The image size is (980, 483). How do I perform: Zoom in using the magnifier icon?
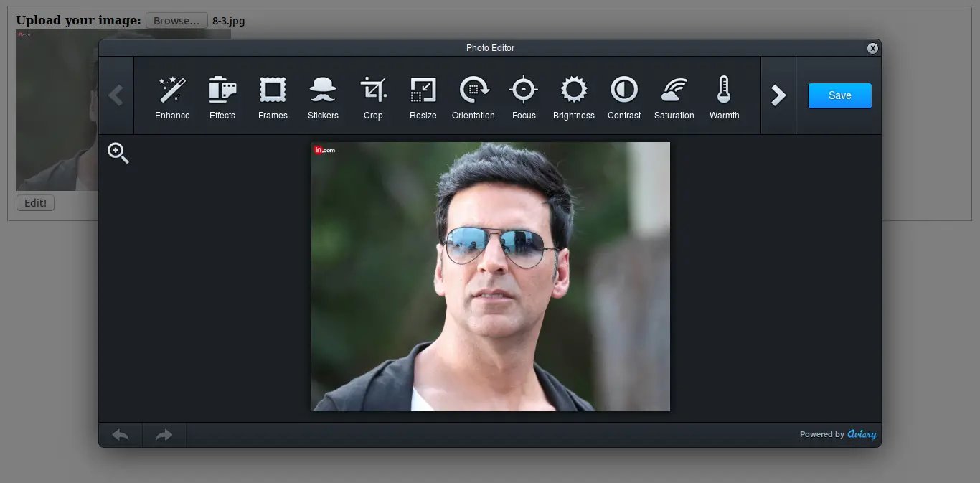click(x=118, y=153)
